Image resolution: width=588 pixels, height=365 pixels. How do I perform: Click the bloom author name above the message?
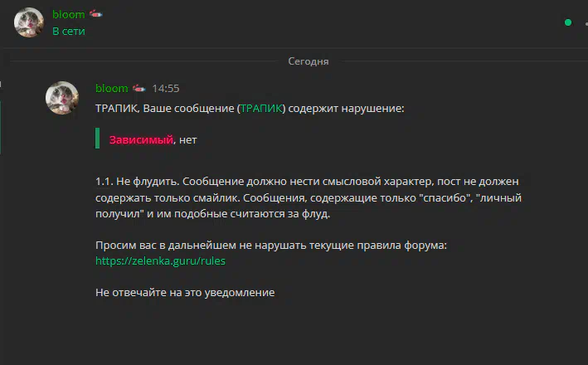(x=112, y=88)
